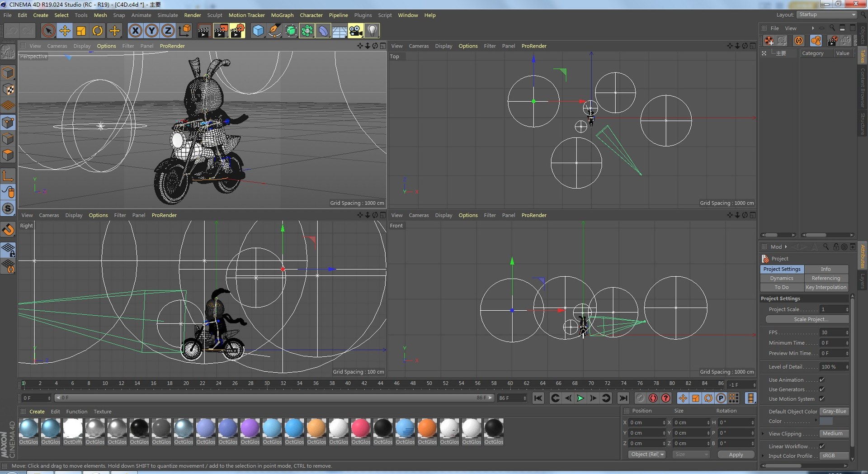Click the project Color swatch
This screenshot has height=474, width=868.
point(826,421)
